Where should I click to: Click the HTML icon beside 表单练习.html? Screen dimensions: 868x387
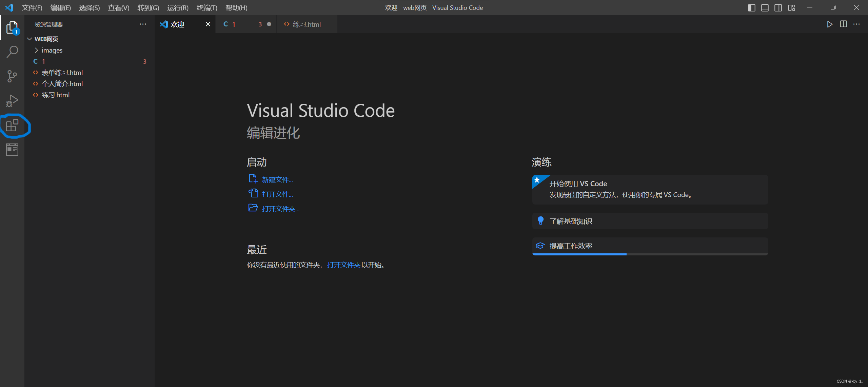pos(35,73)
